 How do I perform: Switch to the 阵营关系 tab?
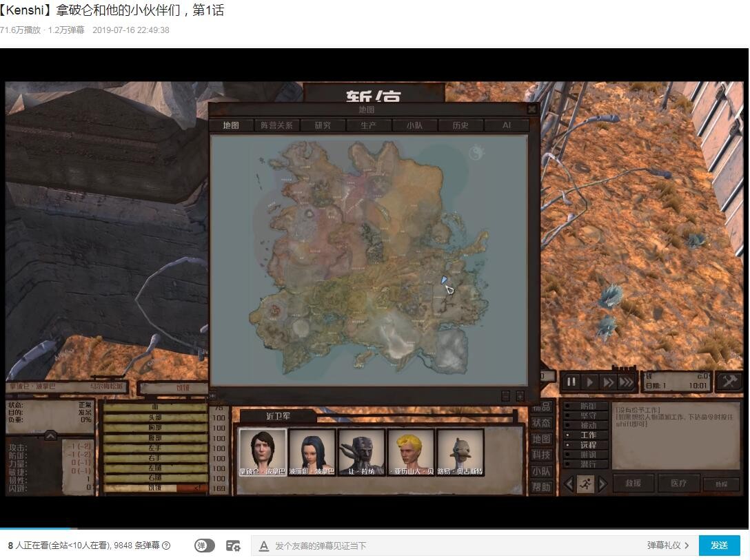pos(276,125)
